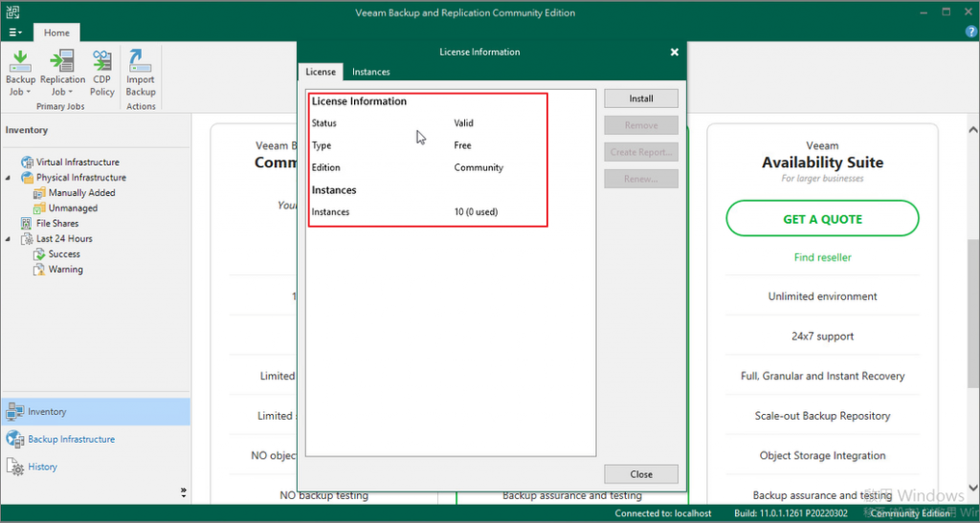This screenshot has height=523, width=980.
Task: Follow the Find reseller link
Action: (x=822, y=257)
